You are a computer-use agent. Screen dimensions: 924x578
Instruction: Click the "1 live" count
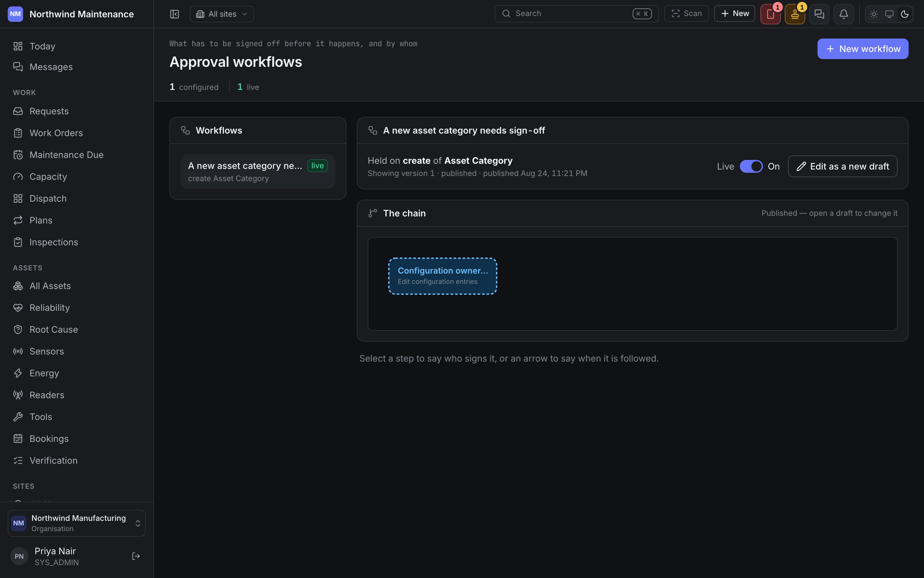248,87
